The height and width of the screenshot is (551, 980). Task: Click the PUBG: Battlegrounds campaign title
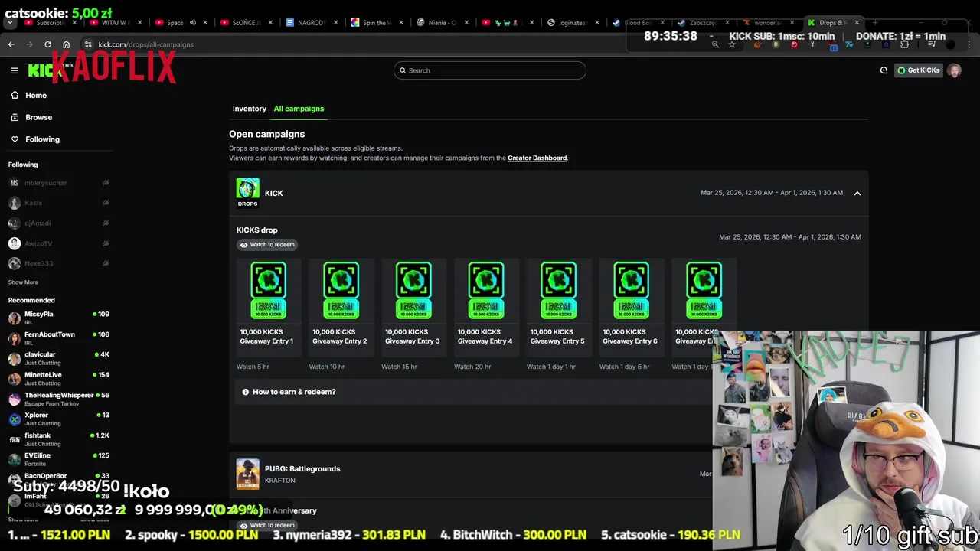(x=302, y=469)
